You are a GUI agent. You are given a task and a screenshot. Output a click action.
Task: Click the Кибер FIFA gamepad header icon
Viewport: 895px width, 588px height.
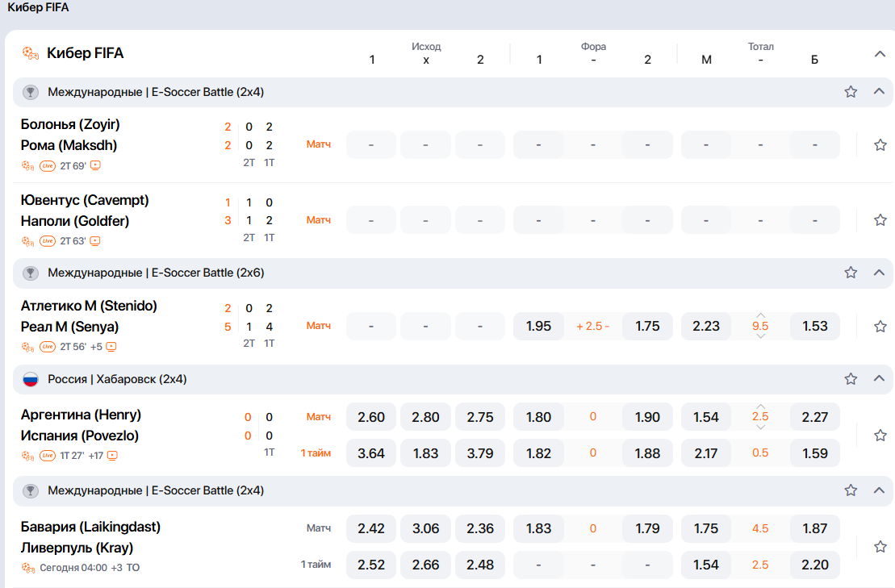click(30, 53)
